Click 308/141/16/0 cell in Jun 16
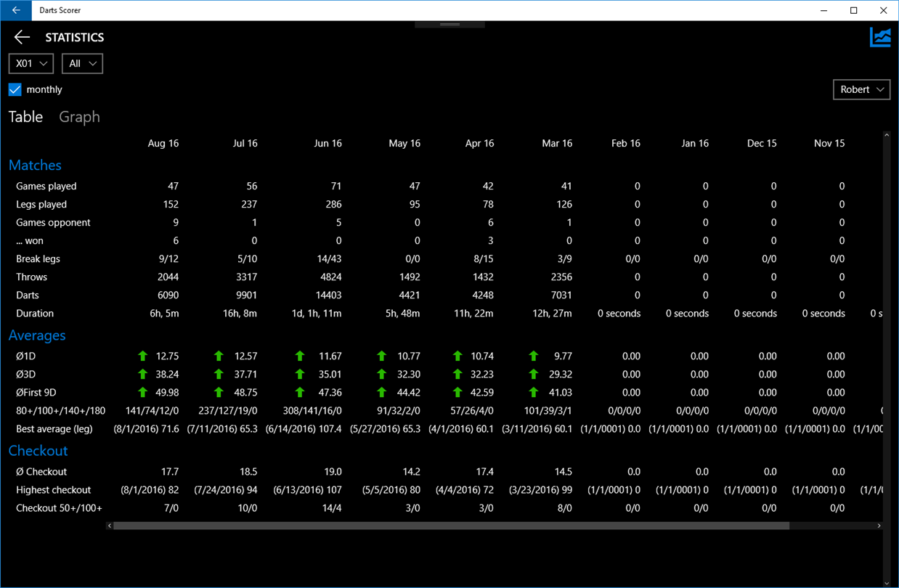Screen dimensions: 899x588 point(312,411)
